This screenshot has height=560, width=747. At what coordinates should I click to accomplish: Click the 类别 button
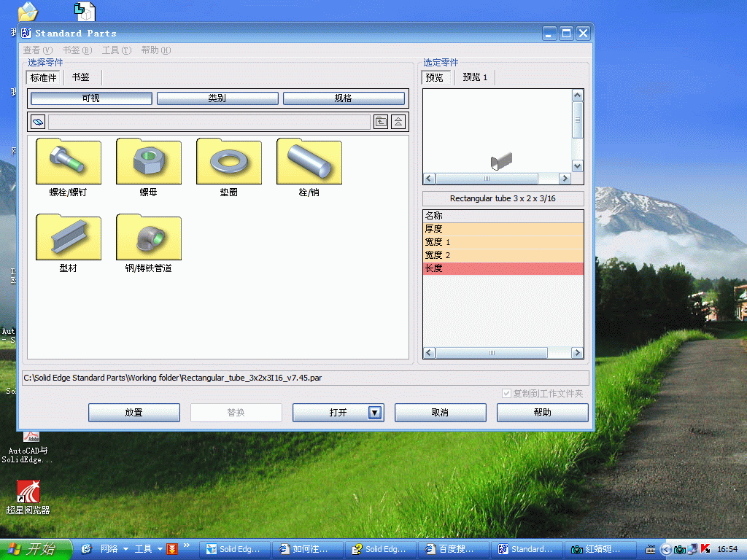click(217, 98)
